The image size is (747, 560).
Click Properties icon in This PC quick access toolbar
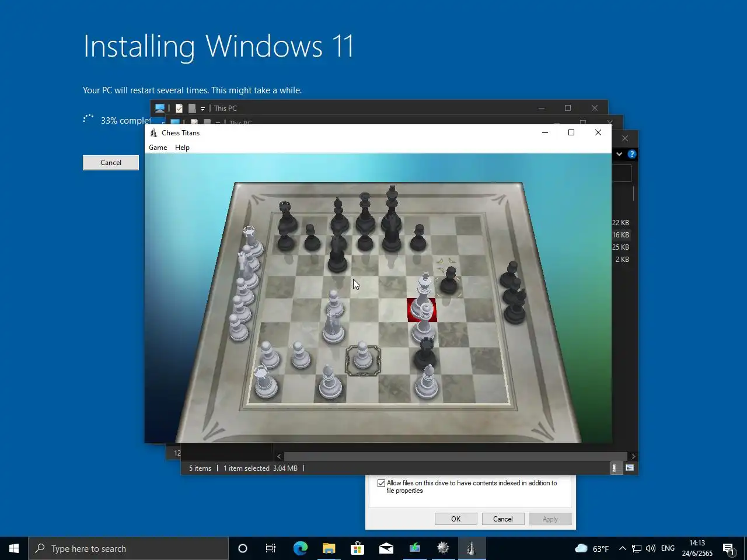179,108
